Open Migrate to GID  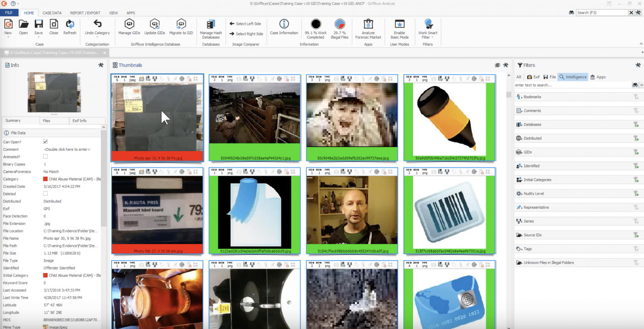click(181, 28)
